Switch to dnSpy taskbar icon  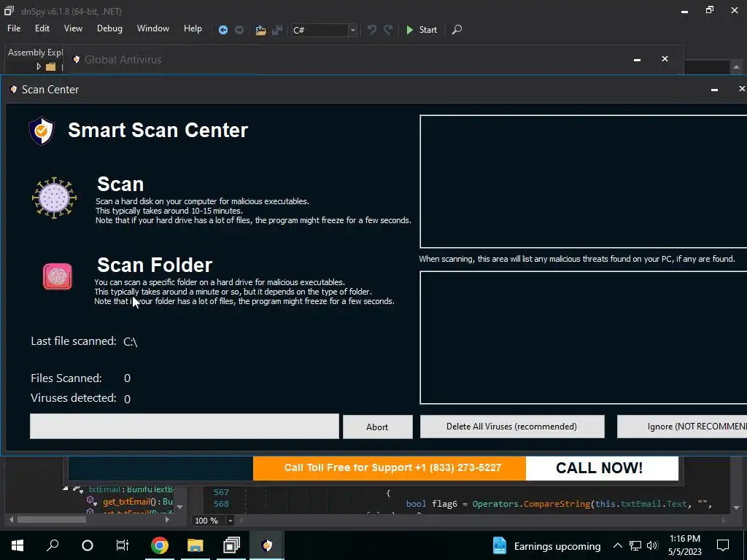point(231,545)
